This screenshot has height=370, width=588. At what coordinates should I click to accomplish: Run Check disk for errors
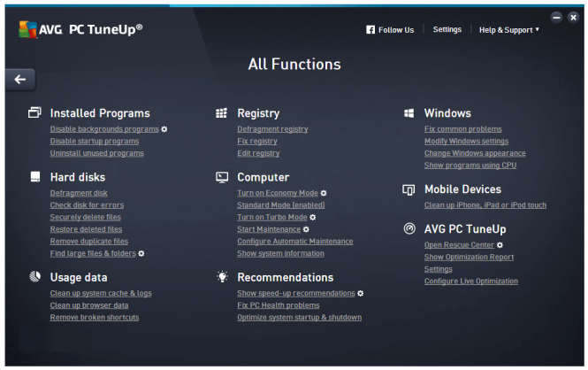pyautogui.click(x=87, y=204)
